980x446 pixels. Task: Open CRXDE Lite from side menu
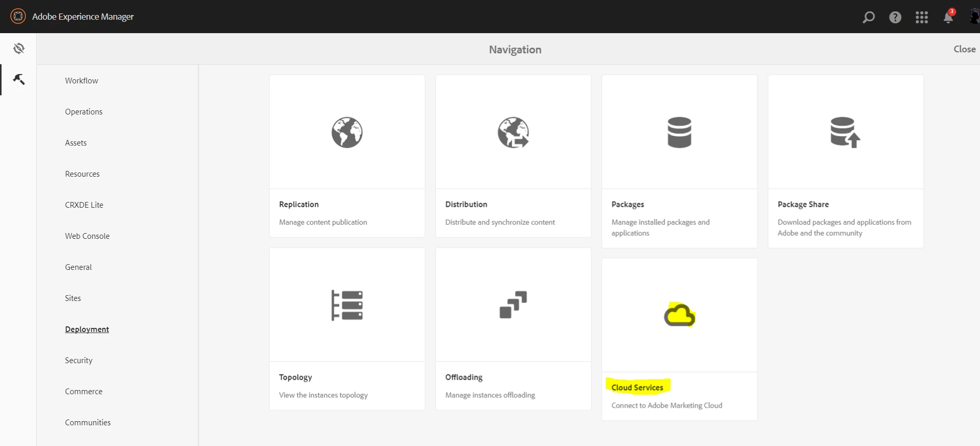(84, 205)
